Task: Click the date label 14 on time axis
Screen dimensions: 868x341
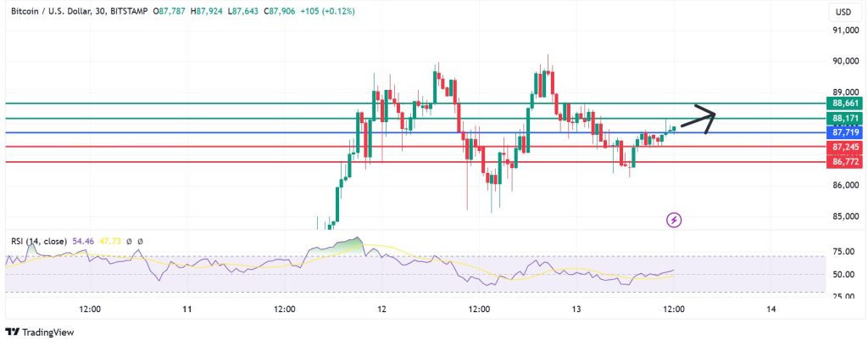Action: tap(771, 310)
